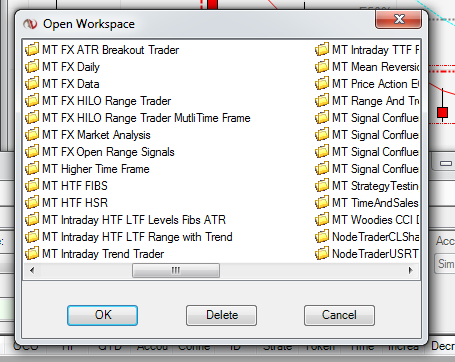
Task: Click the Delete button
Action: [221, 315]
